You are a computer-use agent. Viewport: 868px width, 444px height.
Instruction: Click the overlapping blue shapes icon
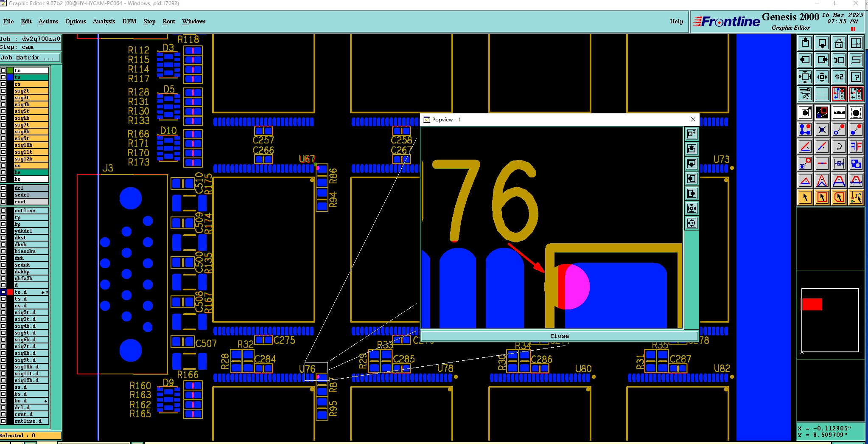coord(856,163)
